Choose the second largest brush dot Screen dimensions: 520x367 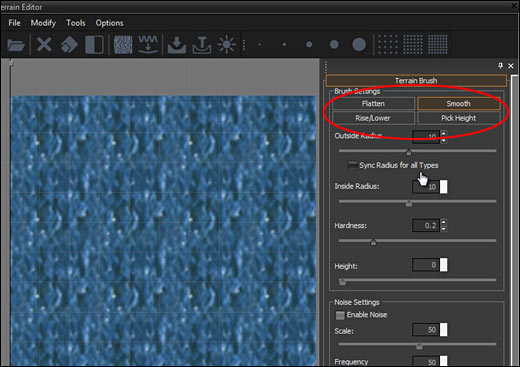click(334, 44)
